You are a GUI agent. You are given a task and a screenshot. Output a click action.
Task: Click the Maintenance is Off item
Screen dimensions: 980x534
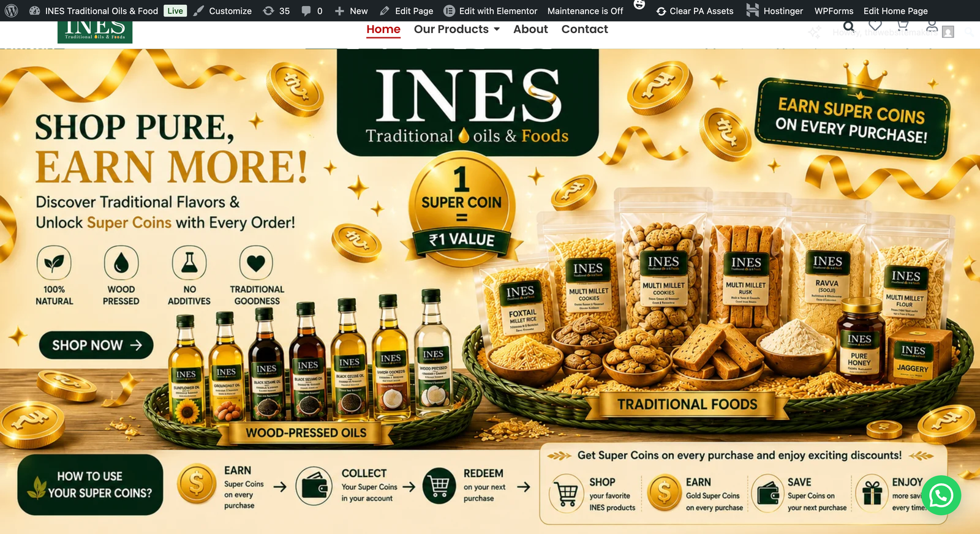click(x=585, y=10)
